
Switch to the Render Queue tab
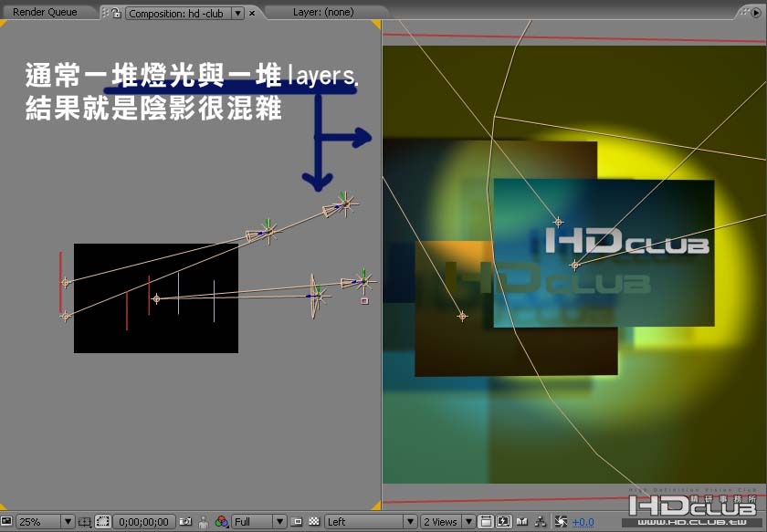coord(45,12)
